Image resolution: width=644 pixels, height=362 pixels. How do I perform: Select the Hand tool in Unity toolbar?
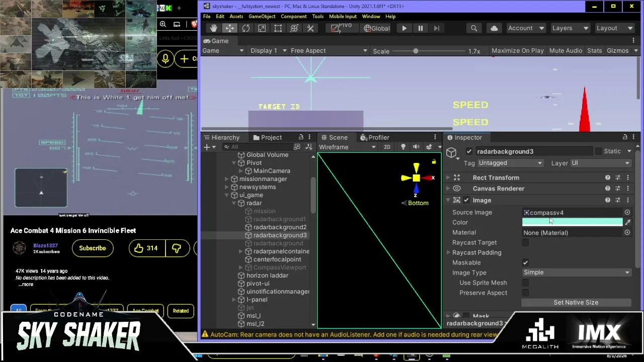213,28
